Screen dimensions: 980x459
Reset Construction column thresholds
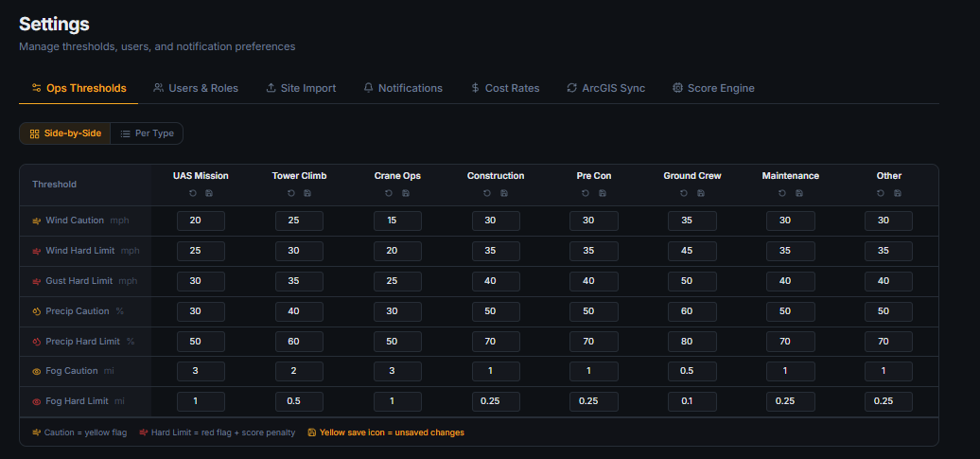[x=487, y=193]
